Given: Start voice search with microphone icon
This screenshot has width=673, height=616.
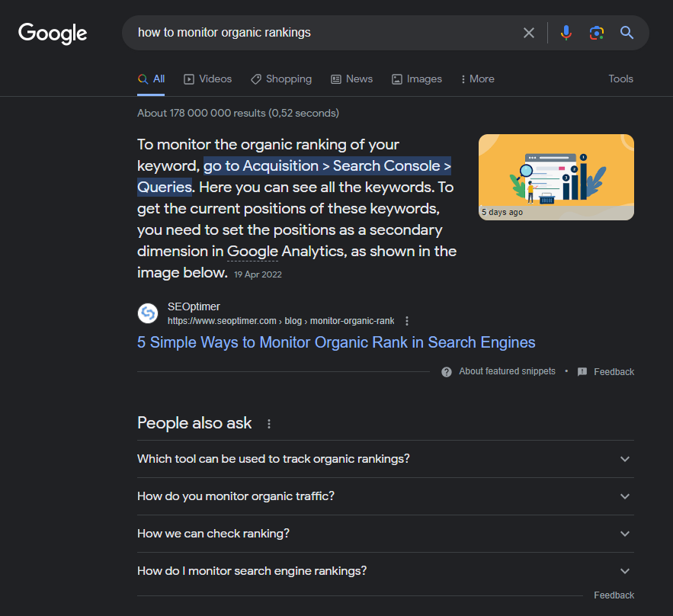Looking at the screenshot, I should 566,33.
